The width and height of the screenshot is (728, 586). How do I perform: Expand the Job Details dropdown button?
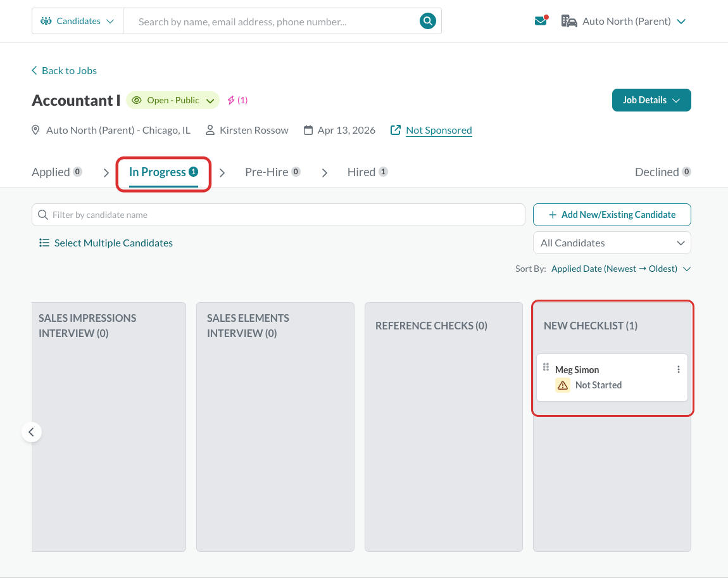coord(651,100)
